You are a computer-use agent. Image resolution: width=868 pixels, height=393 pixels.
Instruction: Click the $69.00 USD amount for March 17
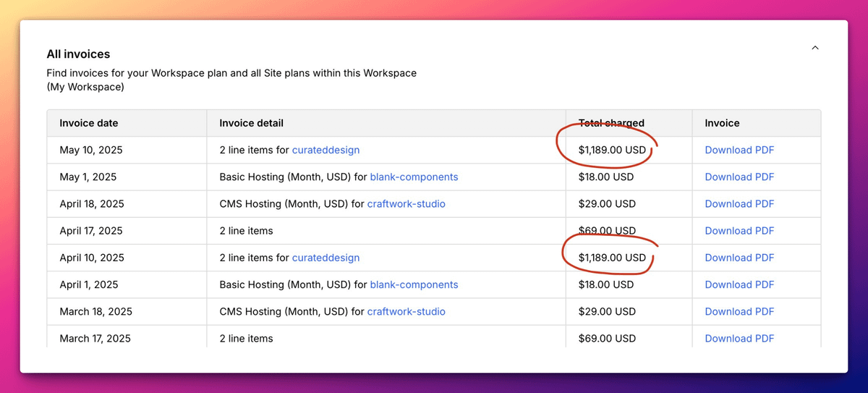point(607,338)
